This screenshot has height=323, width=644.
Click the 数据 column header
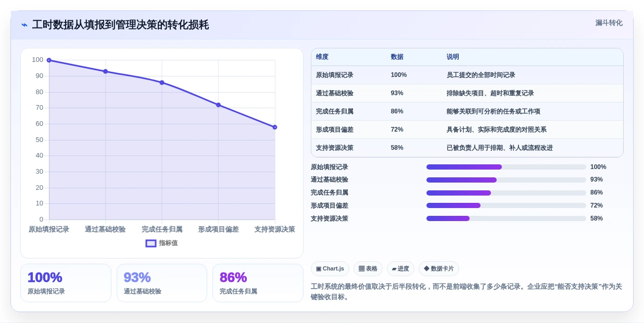397,57
